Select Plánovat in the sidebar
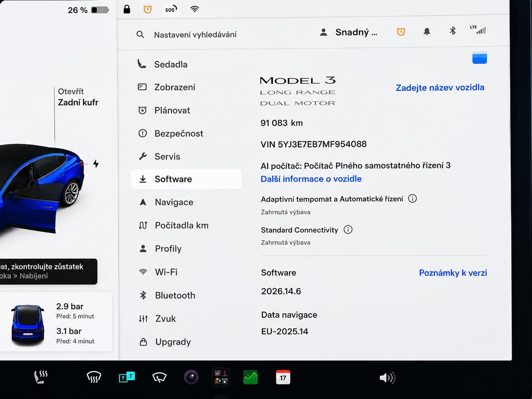The width and height of the screenshot is (532, 399). [x=186, y=110]
